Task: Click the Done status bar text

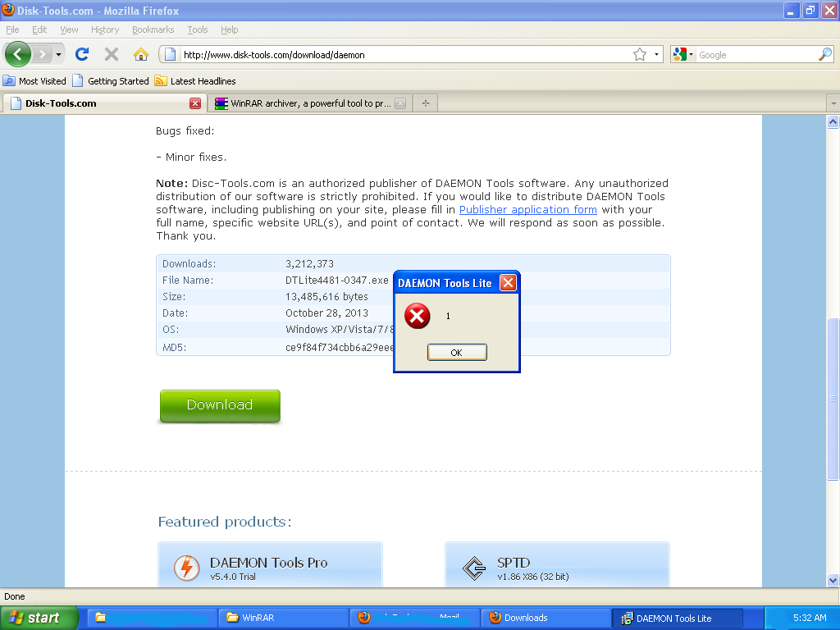Action: coord(15,596)
